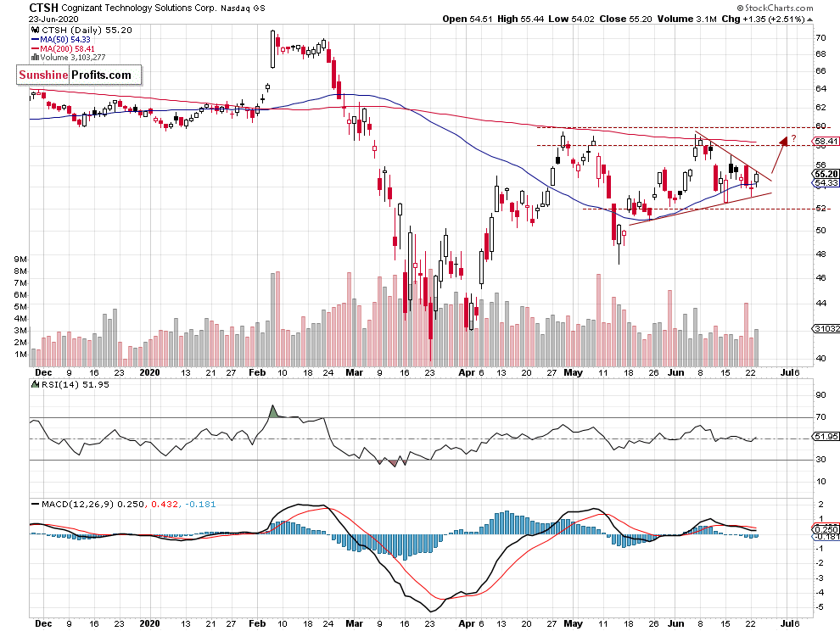Click the 54.33 MA(50) price axis tag
This screenshot has height=631, width=840.
click(826, 182)
